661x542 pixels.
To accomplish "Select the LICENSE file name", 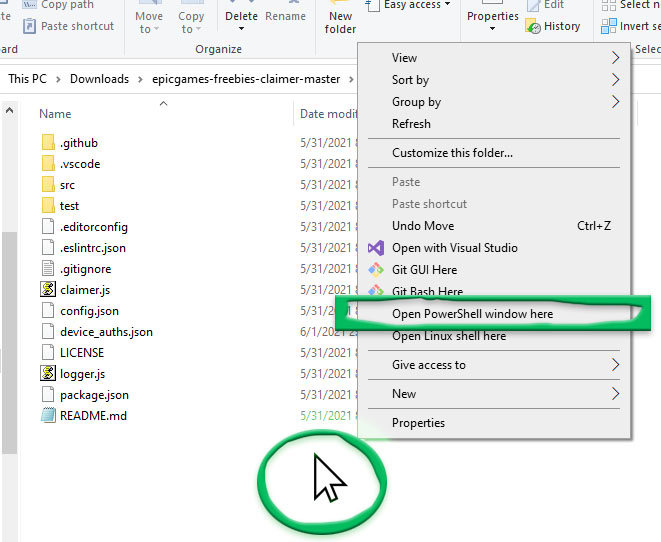I will tap(82, 353).
